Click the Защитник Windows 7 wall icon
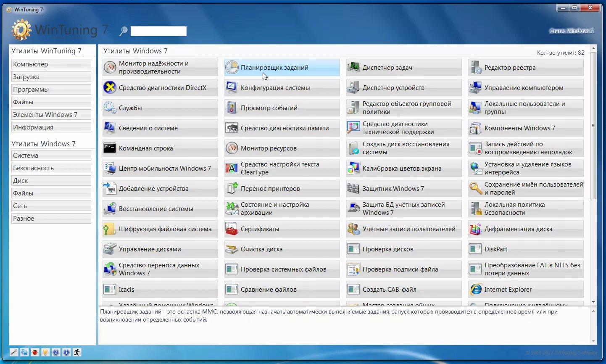This screenshot has width=606, height=364. [x=353, y=188]
